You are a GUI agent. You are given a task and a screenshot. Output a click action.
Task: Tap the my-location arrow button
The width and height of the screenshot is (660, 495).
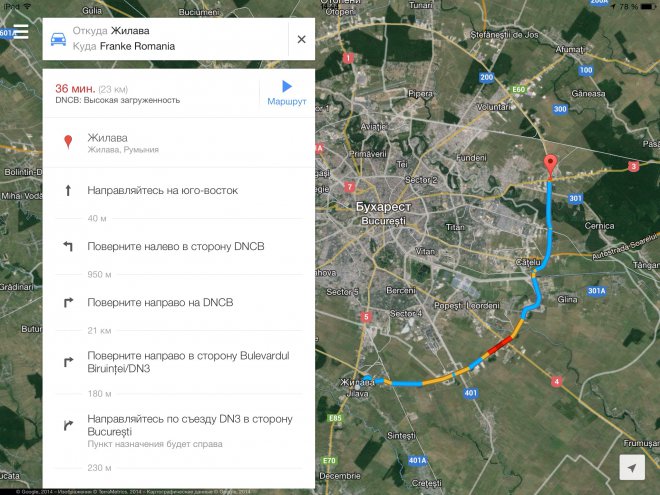(x=632, y=467)
